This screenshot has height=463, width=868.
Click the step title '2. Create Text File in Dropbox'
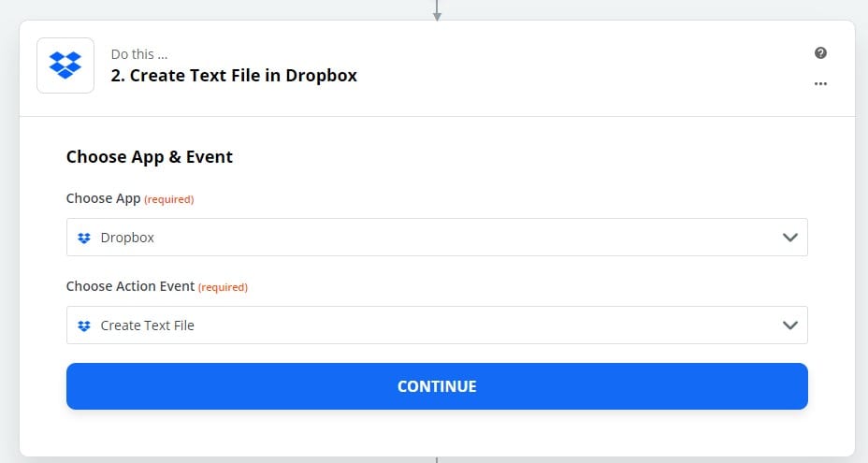(234, 76)
